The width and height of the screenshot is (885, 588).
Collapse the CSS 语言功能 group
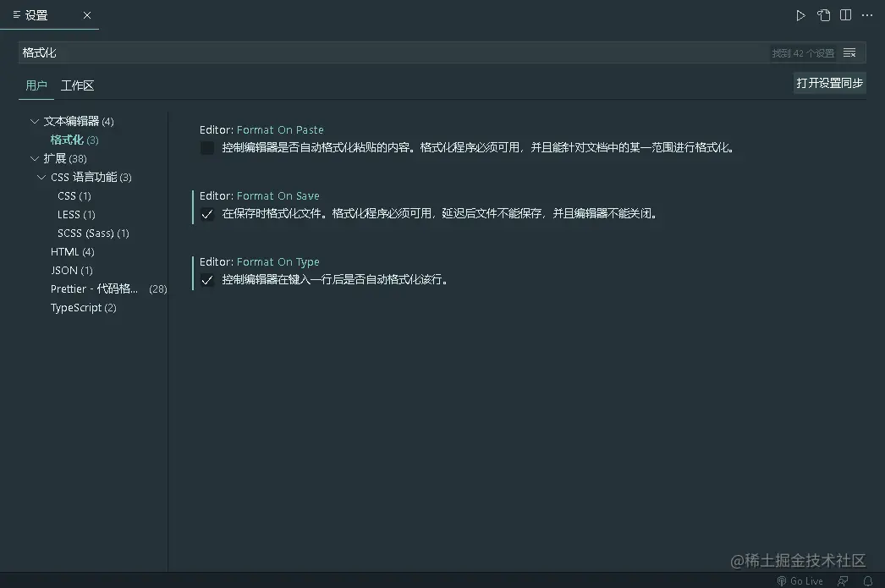pyautogui.click(x=41, y=177)
